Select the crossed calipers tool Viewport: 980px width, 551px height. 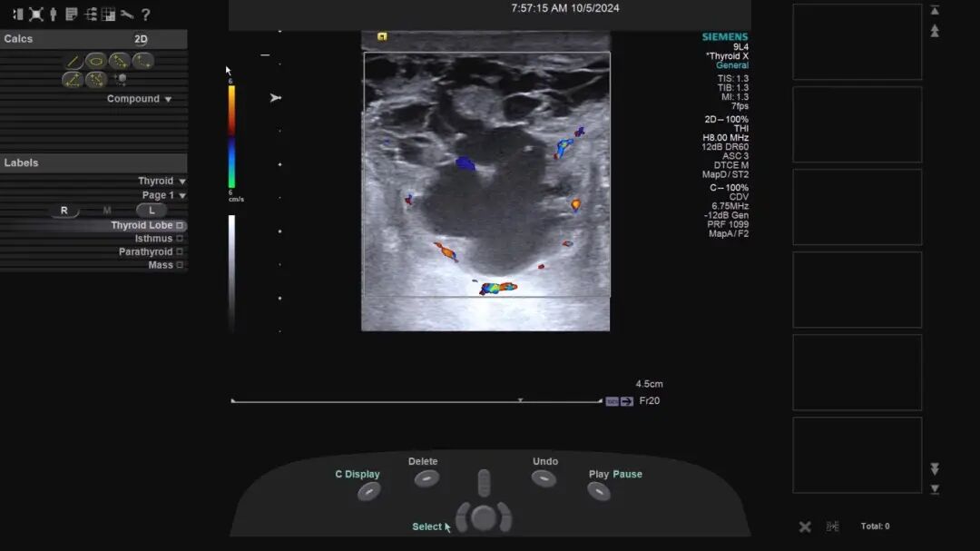[x=95, y=80]
